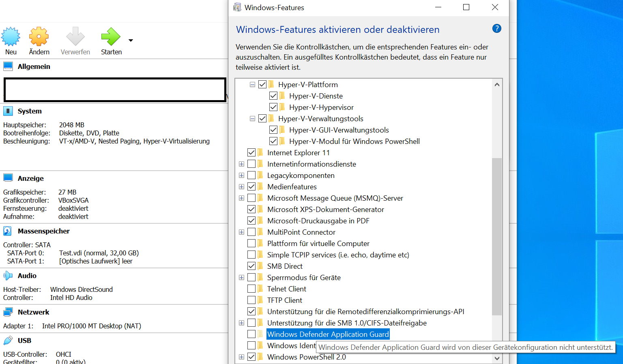This screenshot has height=364, width=623.
Task: Click folder icon beside Telnet Client
Action: tap(260, 289)
